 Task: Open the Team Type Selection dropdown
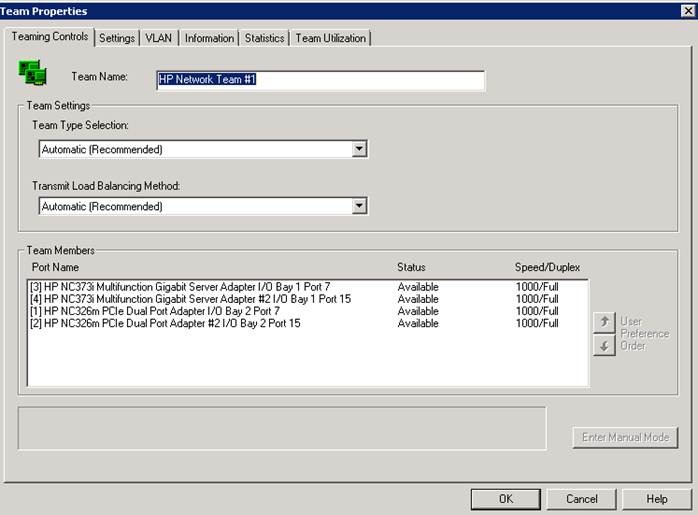[x=359, y=149]
